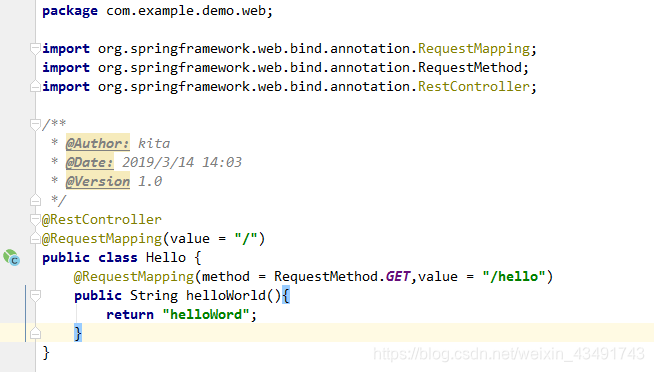Image resolution: width=654 pixels, height=372 pixels.
Task: Collapse annotations at @RestController fold marker
Action: point(35,219)
